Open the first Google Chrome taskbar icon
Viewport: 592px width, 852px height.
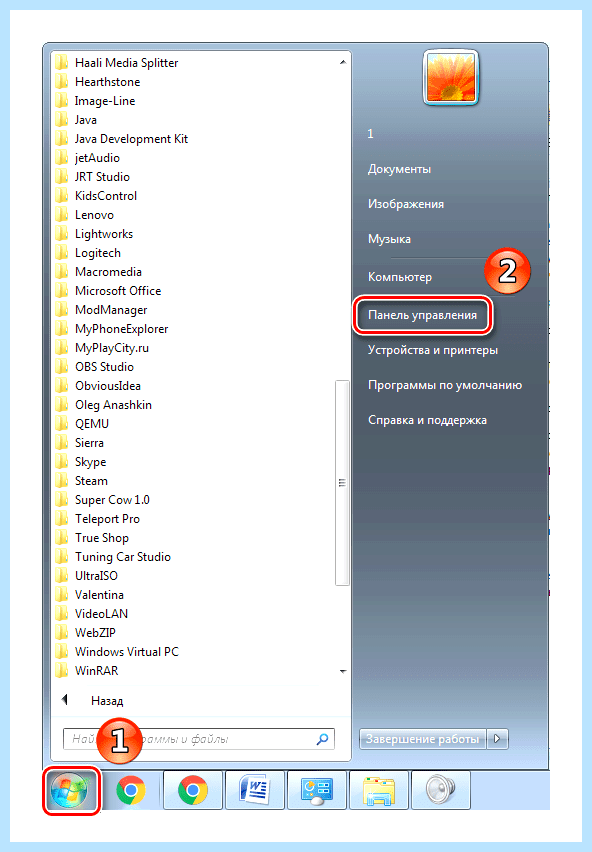131,791
